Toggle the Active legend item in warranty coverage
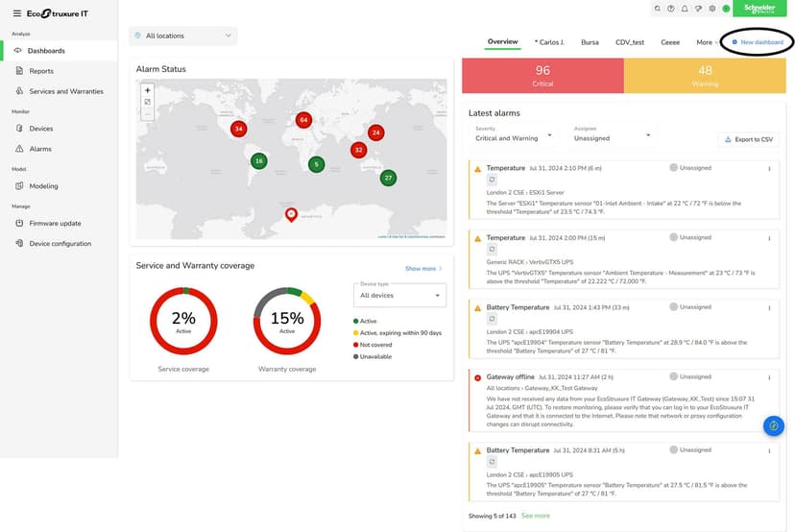Viewport: 795px width, 532px height. click(x=365, y=321)
